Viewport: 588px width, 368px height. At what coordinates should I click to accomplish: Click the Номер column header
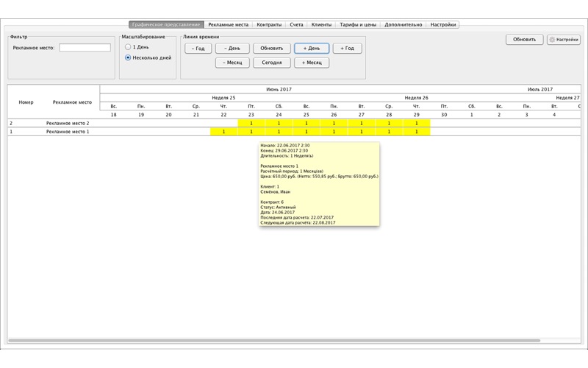tap(26, 102)
